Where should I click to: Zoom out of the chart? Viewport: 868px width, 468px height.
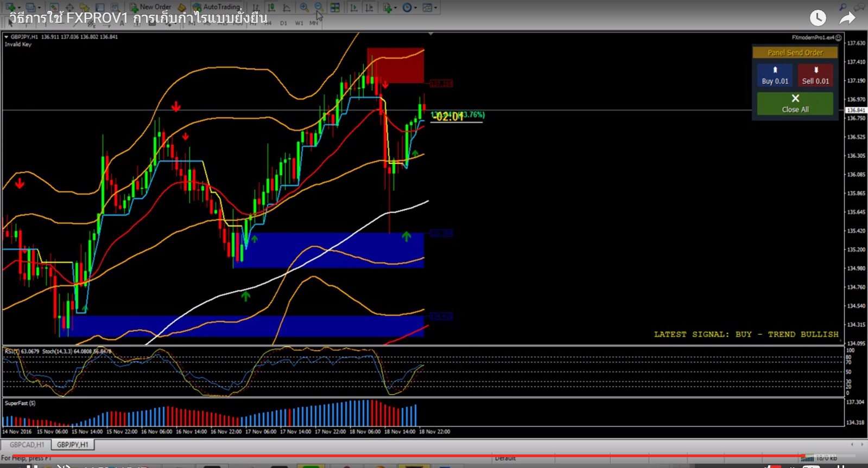tap(319, 7)
